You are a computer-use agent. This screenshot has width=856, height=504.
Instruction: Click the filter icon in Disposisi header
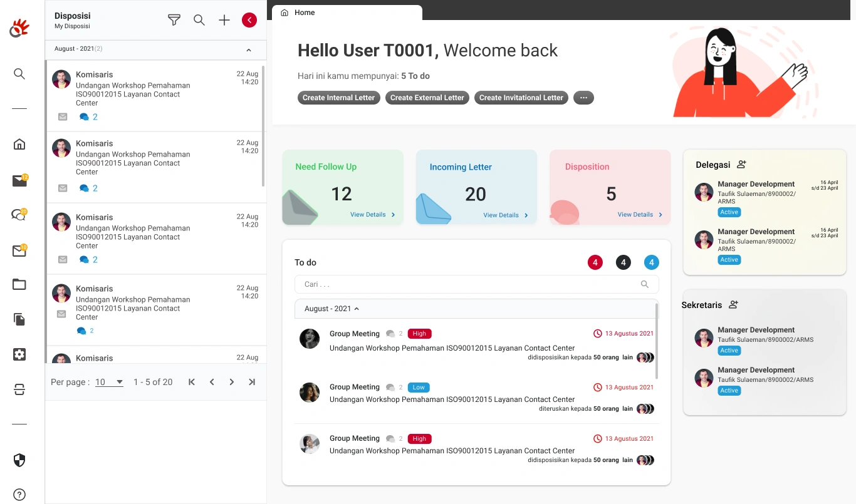coord(174,20)
